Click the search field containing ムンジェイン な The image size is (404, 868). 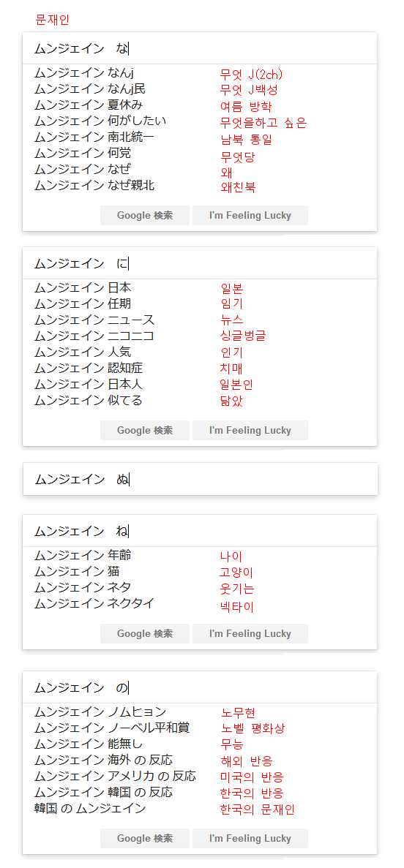tap(200, 49)
